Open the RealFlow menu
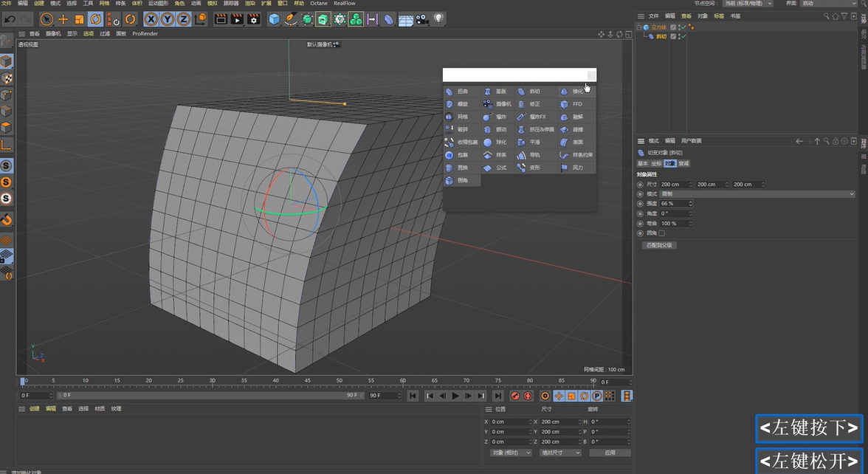 pyautogui.click(x=344, y=3)
